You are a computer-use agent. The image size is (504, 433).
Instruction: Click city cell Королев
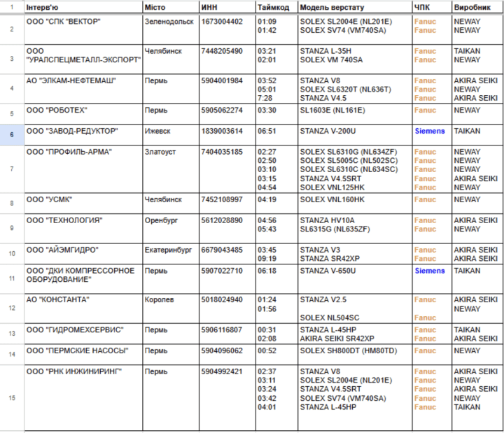[171, 308]
